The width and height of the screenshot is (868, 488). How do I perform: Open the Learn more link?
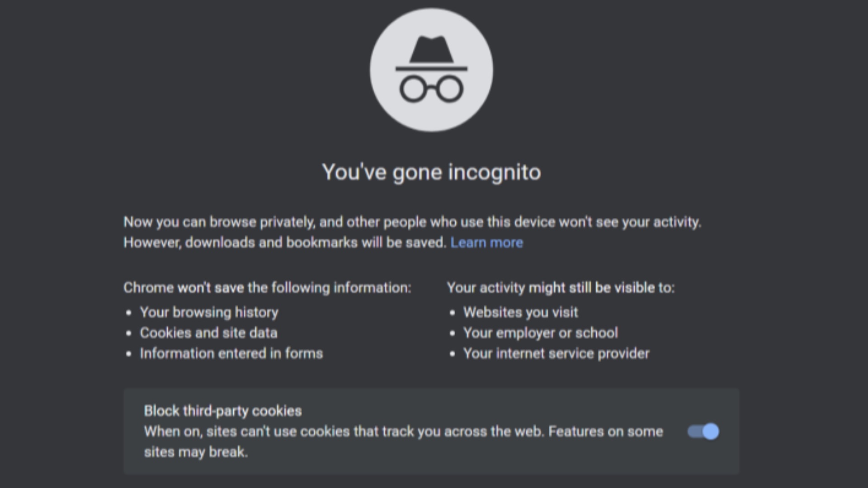point(486,243)
